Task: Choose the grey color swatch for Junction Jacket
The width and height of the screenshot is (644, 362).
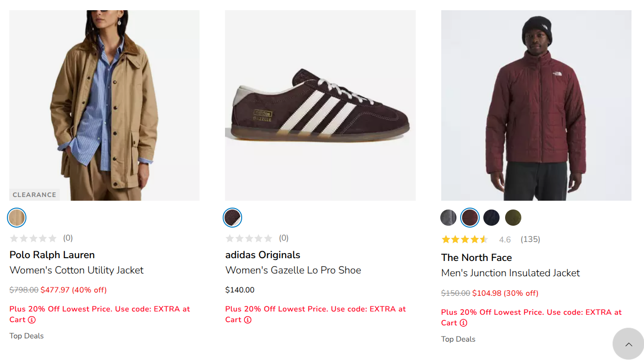Action: click(x=448, y=218)
